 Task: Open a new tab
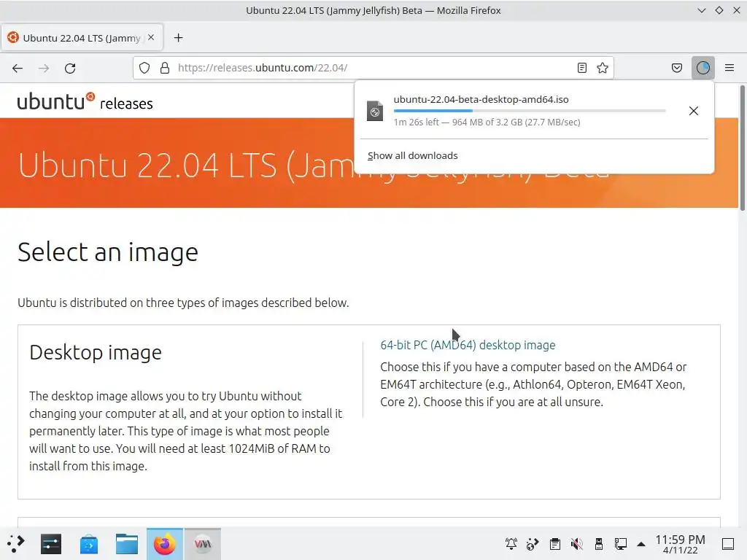[179, 38]
